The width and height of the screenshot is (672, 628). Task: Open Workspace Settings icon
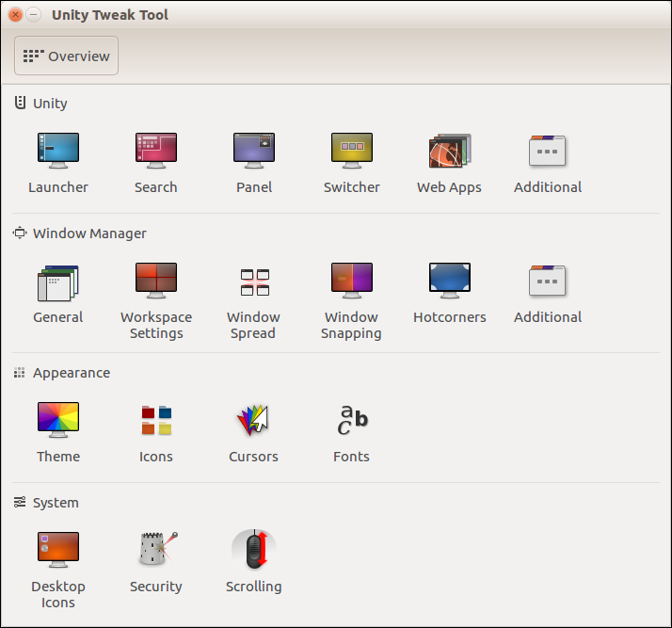coord(156,281)
